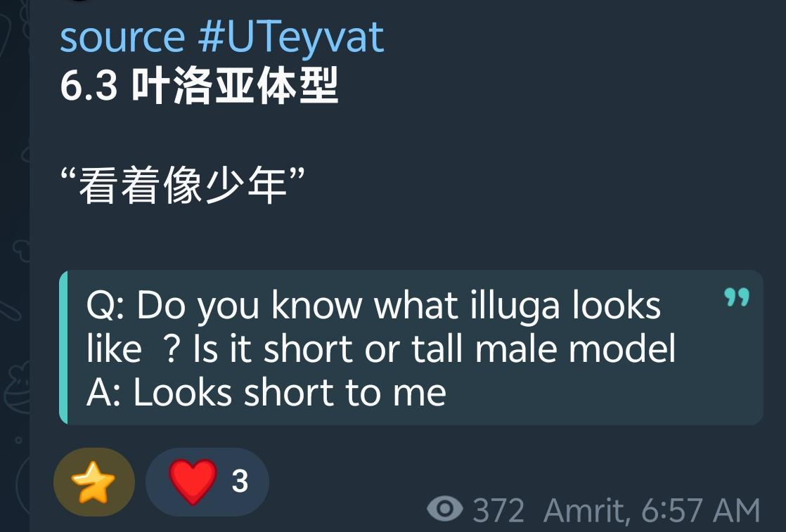
Task: Tap the gold star reaction
Action: [94, 482]
